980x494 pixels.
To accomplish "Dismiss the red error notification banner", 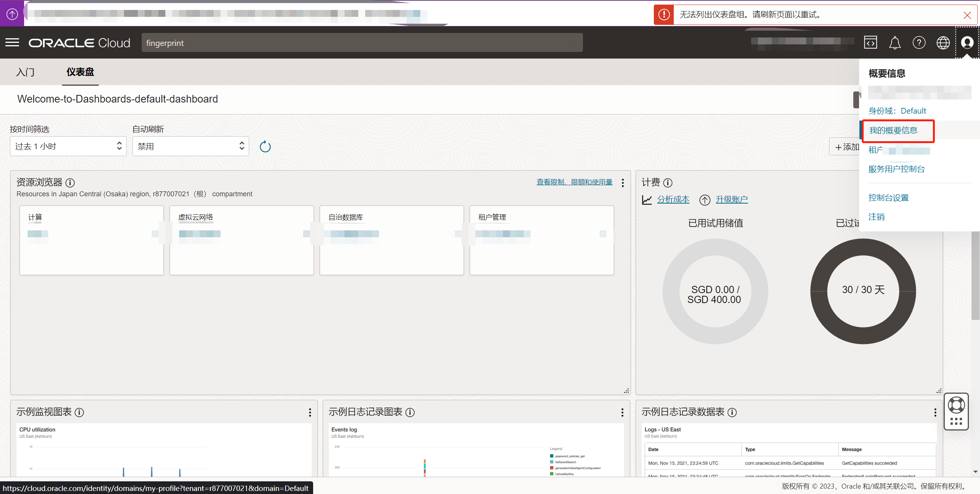I will pyautogui.click(x=967, y=15).
